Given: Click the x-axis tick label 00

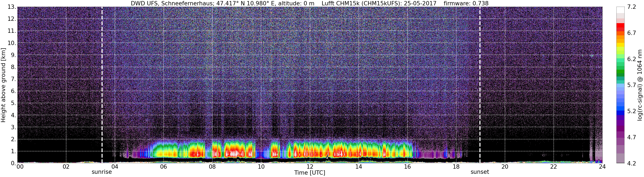Looking at the screenshot, I should click(x=20, y=167).
